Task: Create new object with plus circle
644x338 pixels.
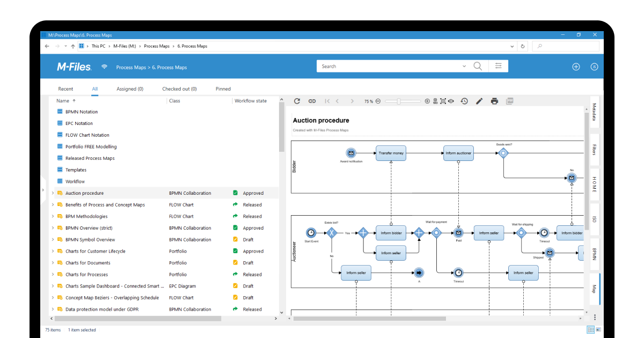Action: click(576, 67)
